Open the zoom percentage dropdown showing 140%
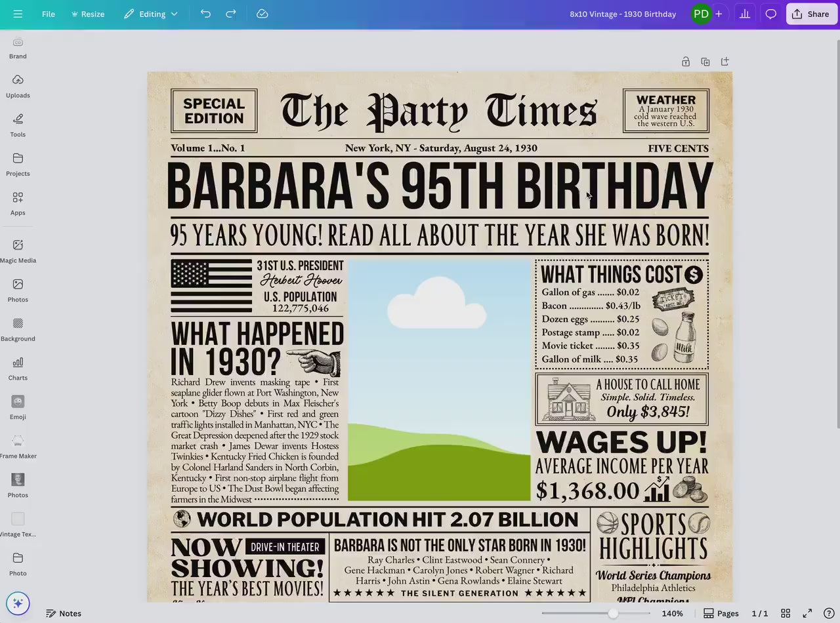Screen dimensions: 840x623 [672, 613]
